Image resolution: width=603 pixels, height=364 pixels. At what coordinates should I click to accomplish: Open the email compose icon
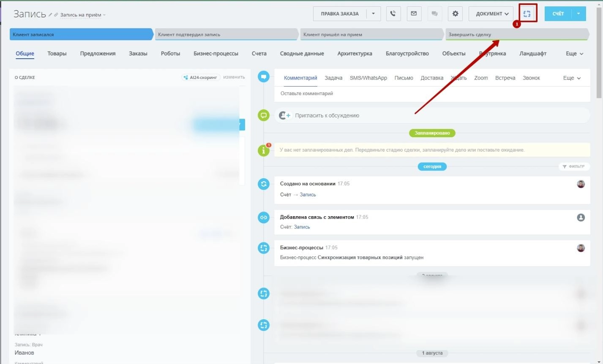coord(414,13)
